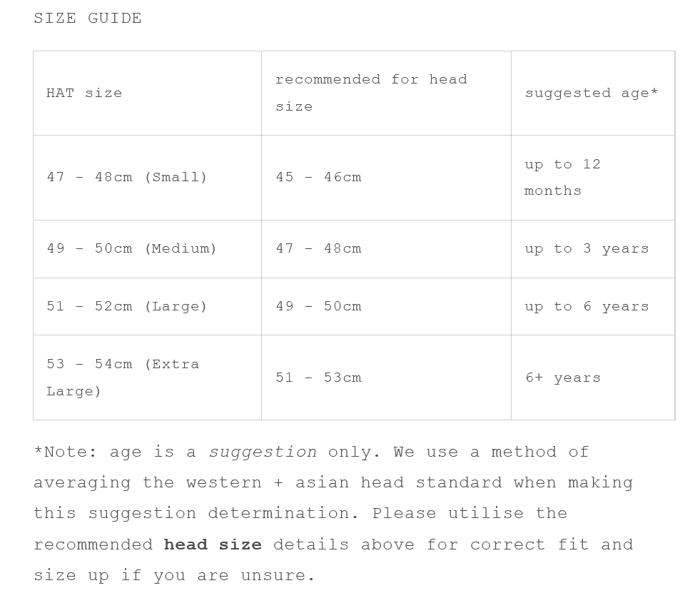
Task: Click the "size up if you are unsure" line
Action: (x=174, y=575)
